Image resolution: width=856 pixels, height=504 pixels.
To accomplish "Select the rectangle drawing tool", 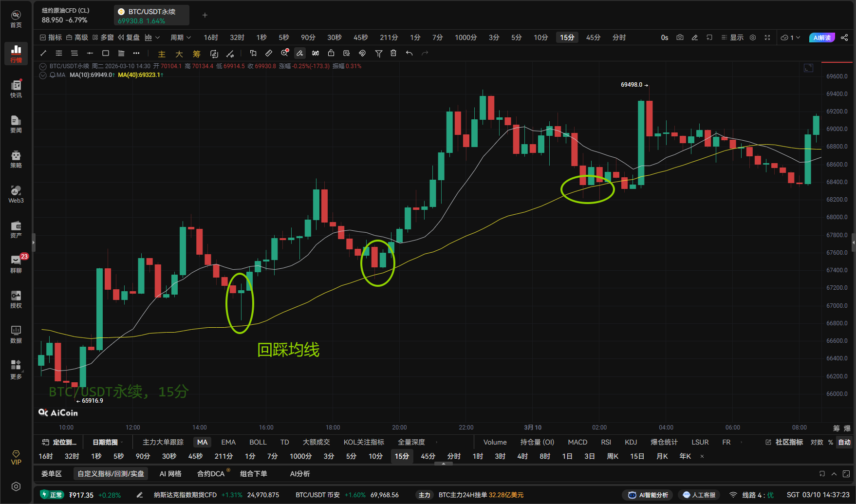I will pyautogui.click(x=105, y=53).
